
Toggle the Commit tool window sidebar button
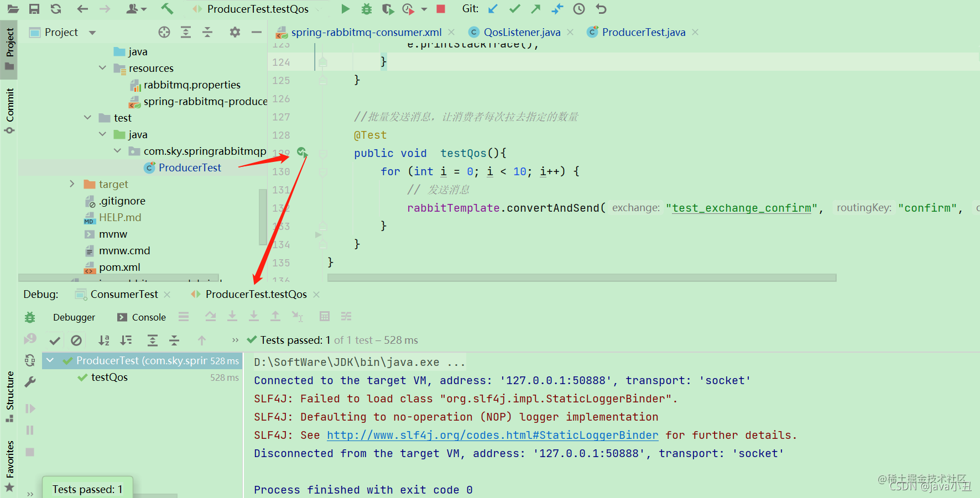coord(9,110)
